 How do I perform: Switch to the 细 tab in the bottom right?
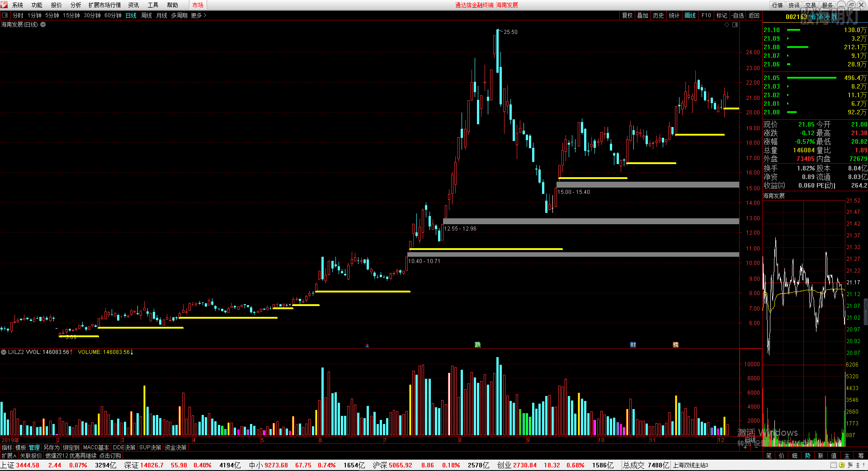pyautogui.click(x=795, y=456)
